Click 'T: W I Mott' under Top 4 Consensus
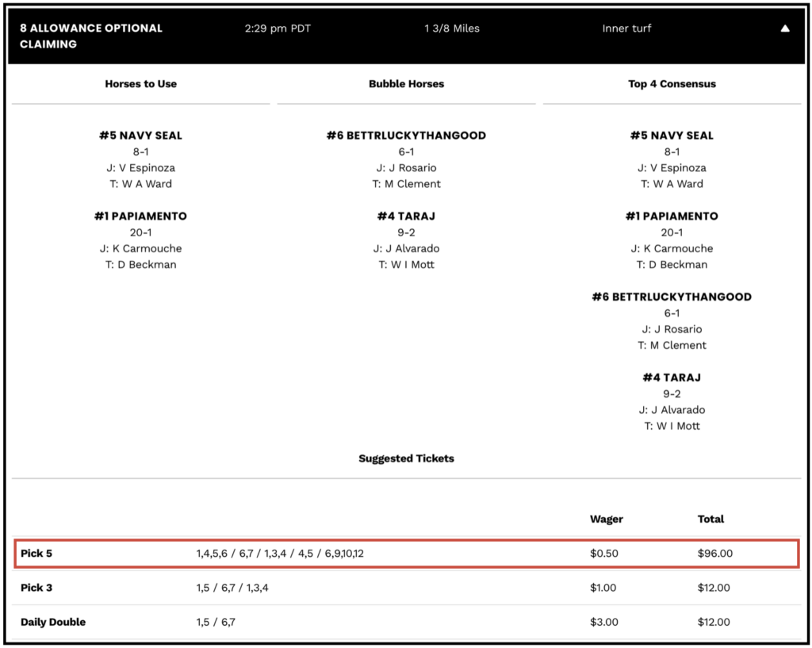This screenshot has height=648, width=812. [672, 426]
